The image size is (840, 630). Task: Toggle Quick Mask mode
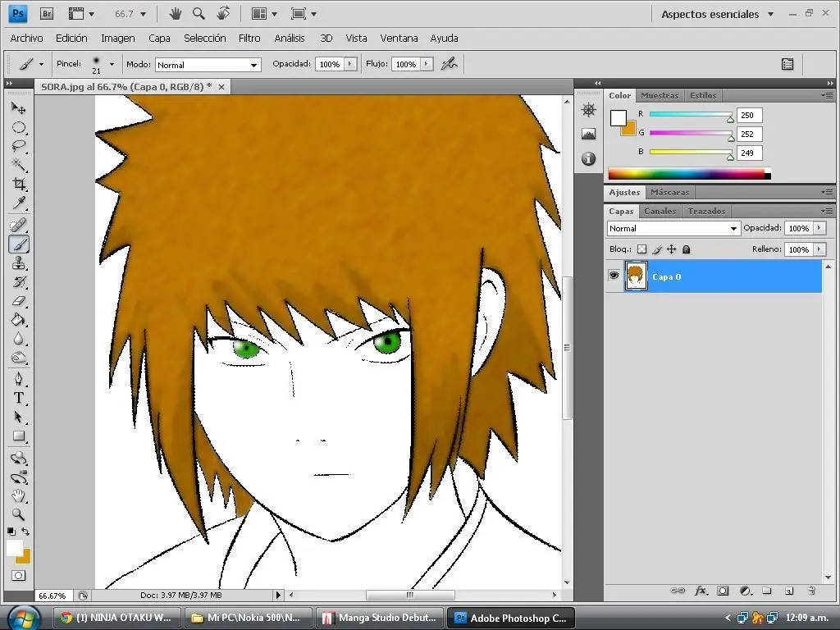(x=18, y=576)
